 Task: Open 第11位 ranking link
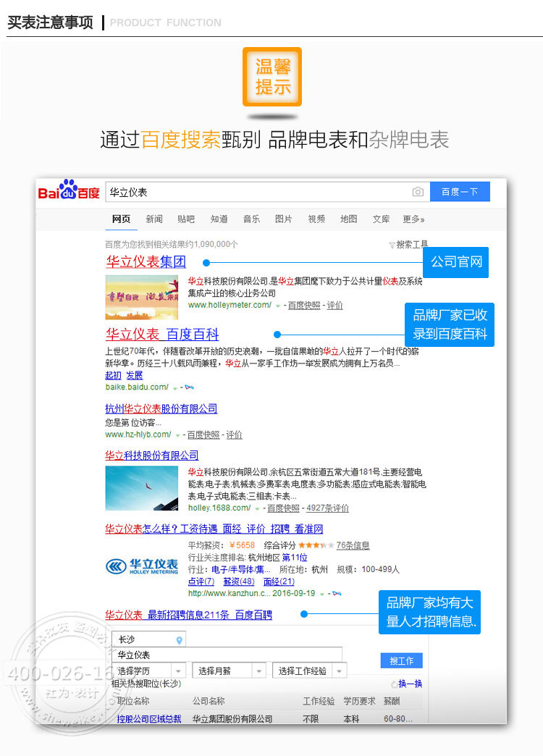point(295,558)
